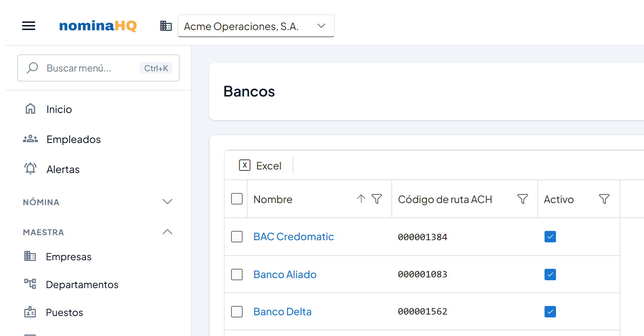
Task: Open the hamburger navigation menu
Action: tap(29, 26)
